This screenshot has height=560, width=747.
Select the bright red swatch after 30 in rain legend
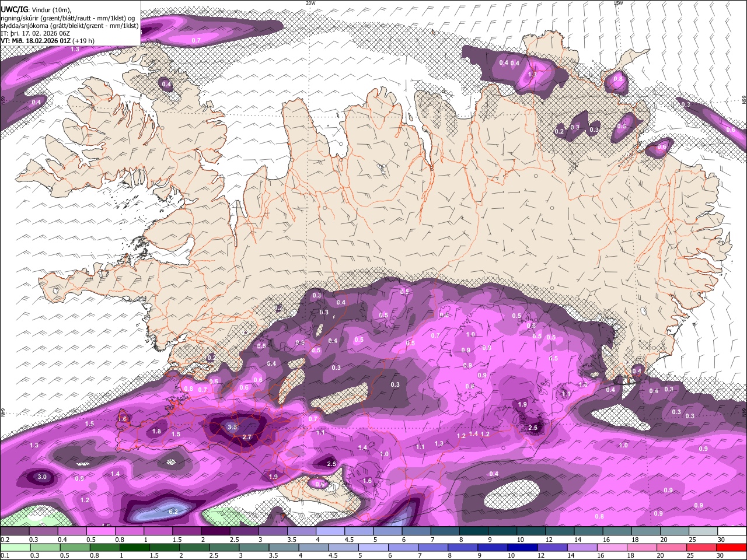732,547
